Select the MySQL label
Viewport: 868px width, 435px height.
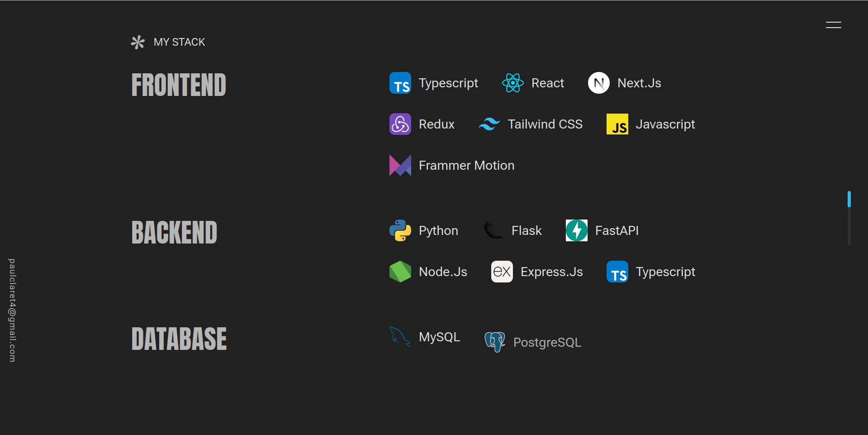(x=440, y=337)
